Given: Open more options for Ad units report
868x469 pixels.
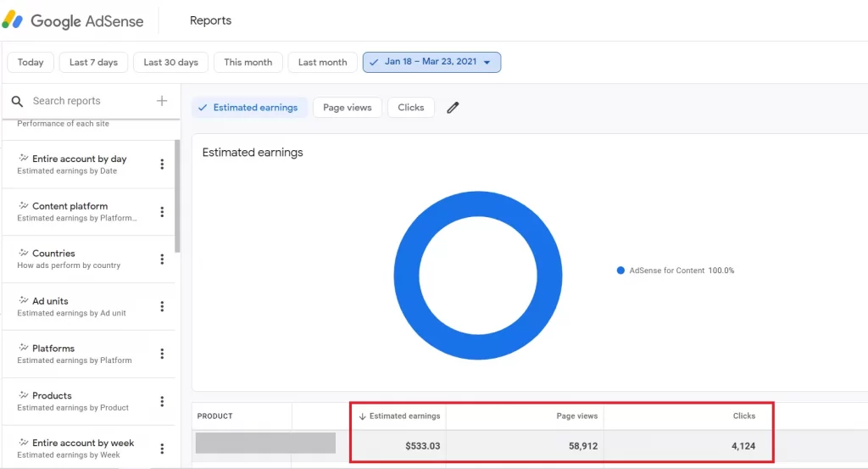Looking at the screenshot, I should coord(162,307).
